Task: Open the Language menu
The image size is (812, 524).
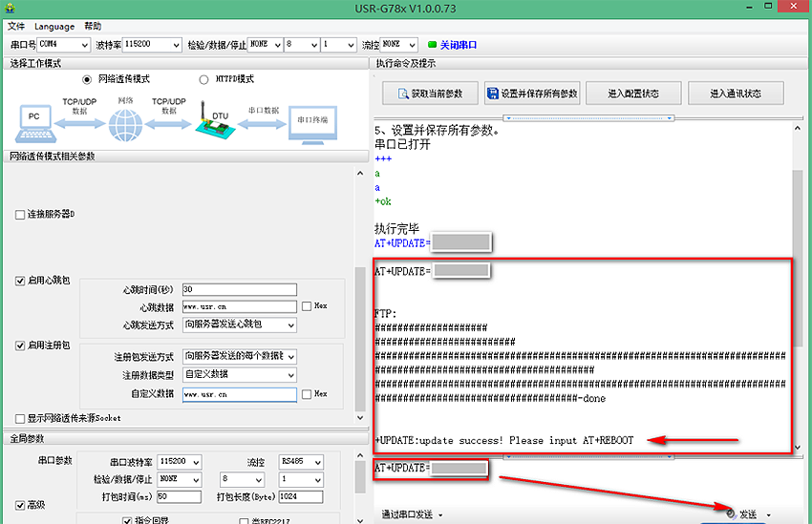Action: click(x=54, y=26)
